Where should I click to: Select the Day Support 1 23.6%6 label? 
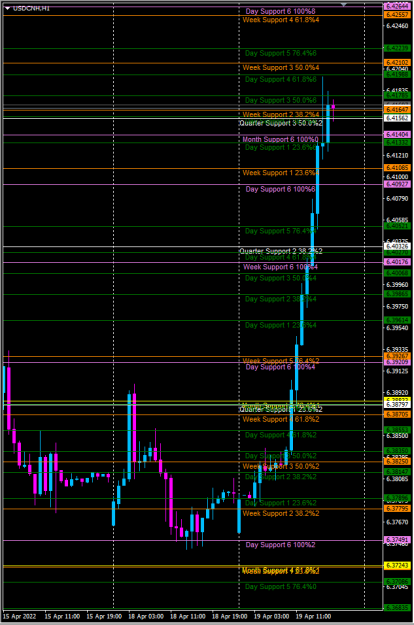click(281, 147)
